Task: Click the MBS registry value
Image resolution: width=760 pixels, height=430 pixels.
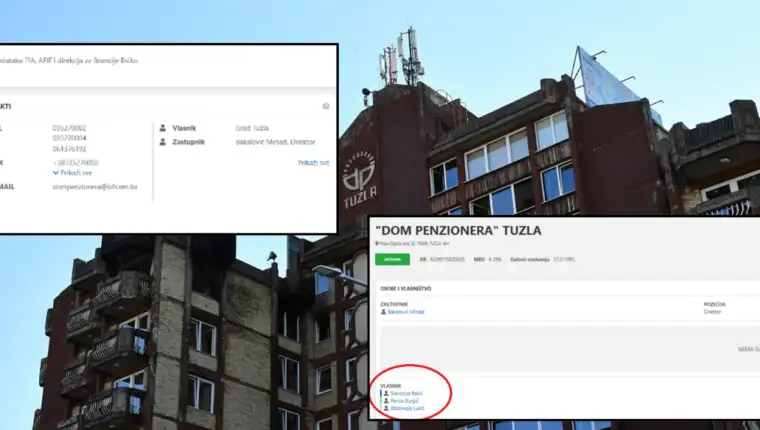Action: (494, 259)
